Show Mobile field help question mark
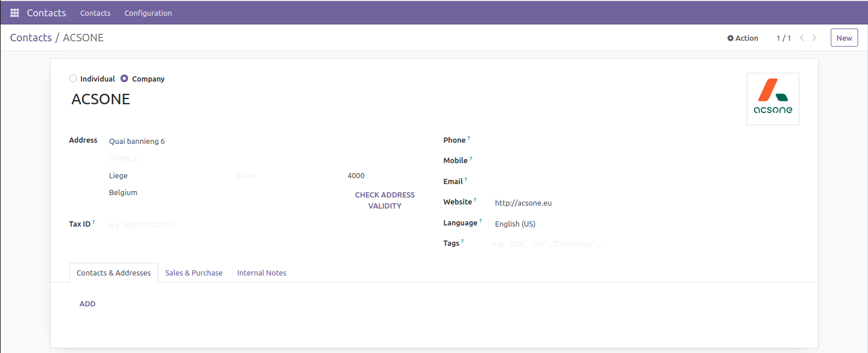Viewport: 868px width, 353px height. [470, 158]
